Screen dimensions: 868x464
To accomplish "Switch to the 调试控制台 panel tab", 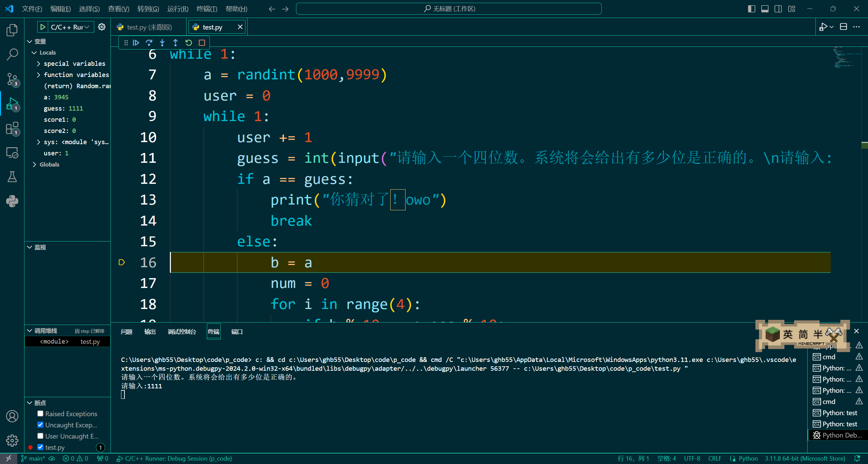I will [182, 332].
